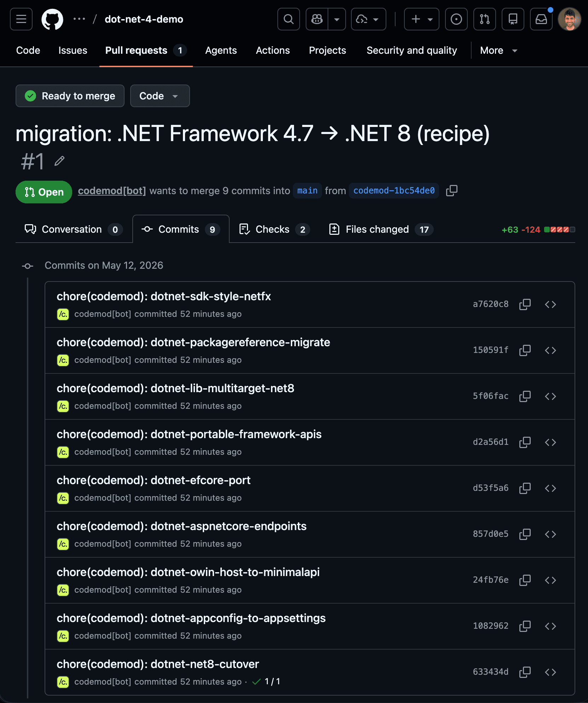Open commit hash a7620c8 link

[x=491, y=304]
